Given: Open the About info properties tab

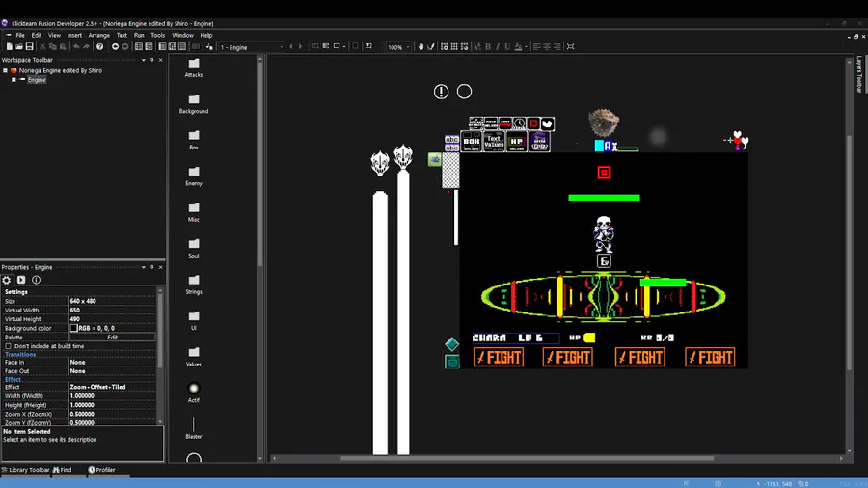Looking at the screenshot, I should tap(36, 280).
